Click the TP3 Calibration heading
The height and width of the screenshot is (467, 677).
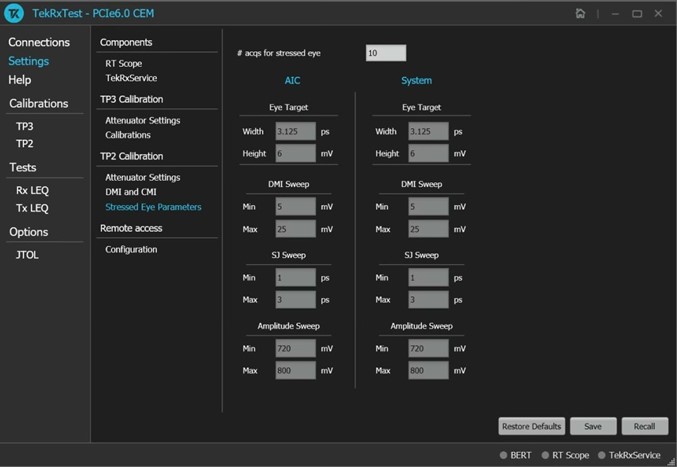pyautogui.click(x=132, y=99)
